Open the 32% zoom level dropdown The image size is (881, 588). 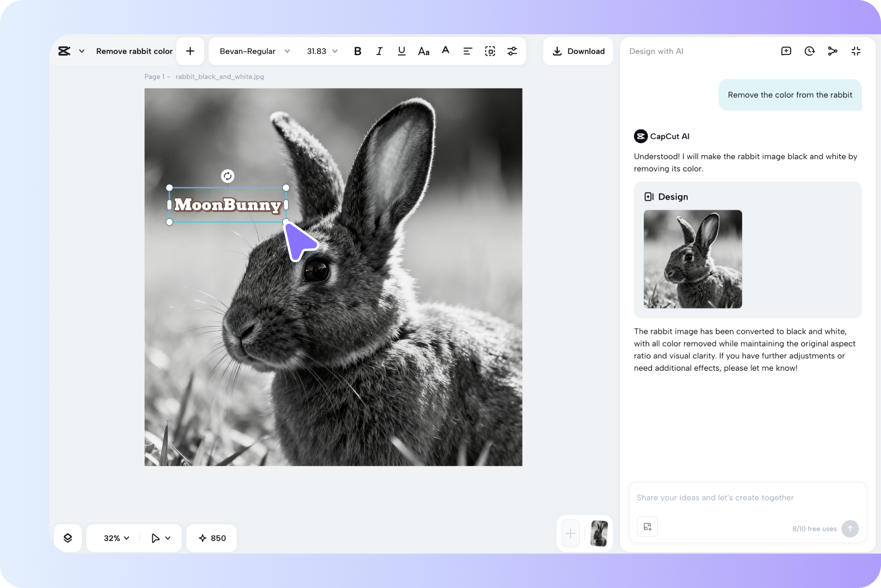tap(116, 538)
